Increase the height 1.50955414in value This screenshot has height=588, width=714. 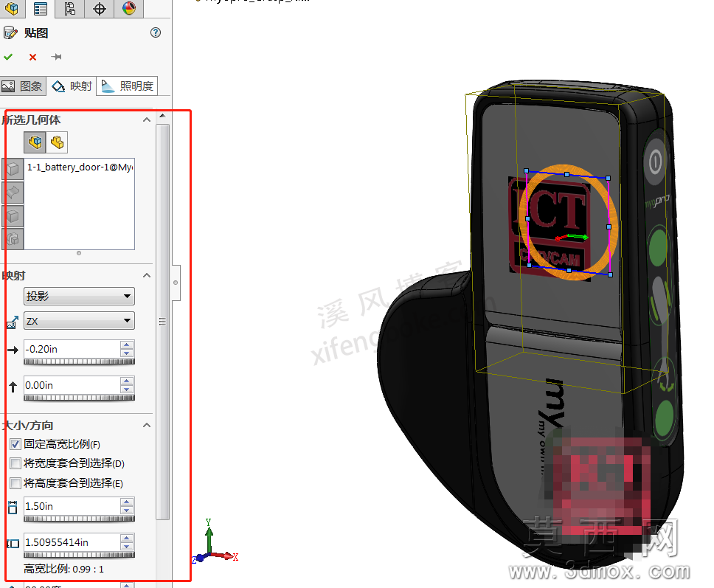(x=127, y=538)
